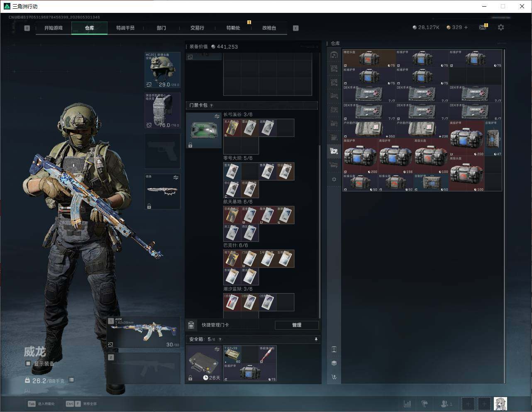Select the 精密头盔 repair kit in warehouse
The image size is (532, 412).
click(x=369, y=59)
